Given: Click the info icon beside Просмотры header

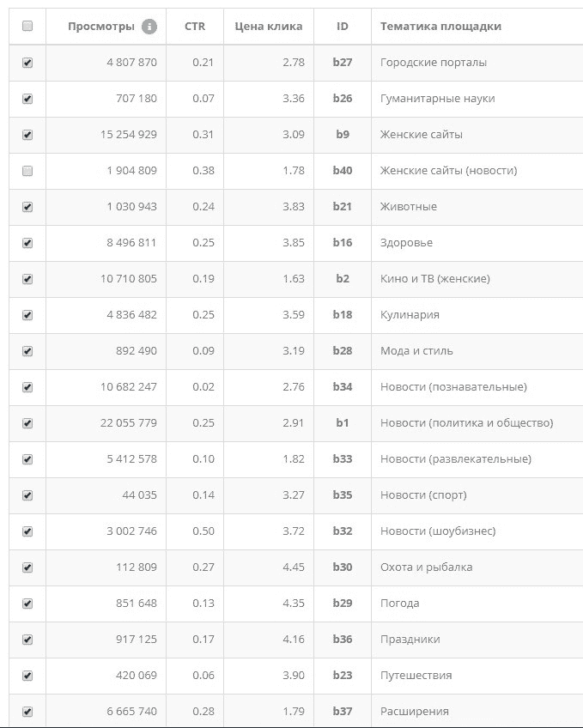Looking at the screenshot, I should point(149,27).
